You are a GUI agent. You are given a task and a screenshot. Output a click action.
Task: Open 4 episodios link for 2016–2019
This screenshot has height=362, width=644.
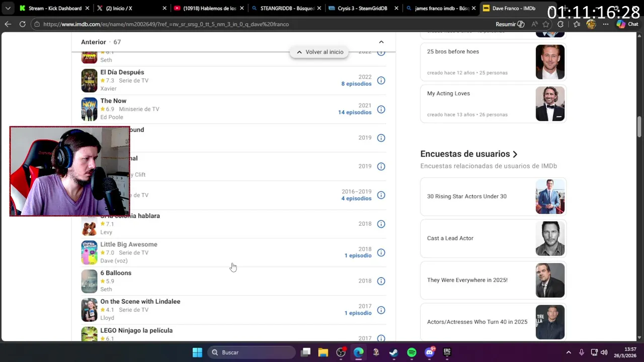[356, 199]
